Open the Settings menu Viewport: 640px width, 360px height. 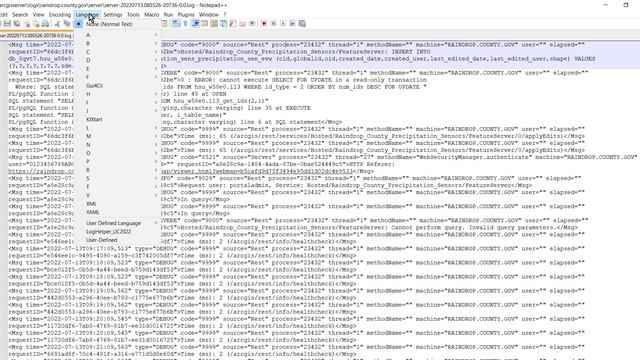pyautogui.click(x=113, y=15)
